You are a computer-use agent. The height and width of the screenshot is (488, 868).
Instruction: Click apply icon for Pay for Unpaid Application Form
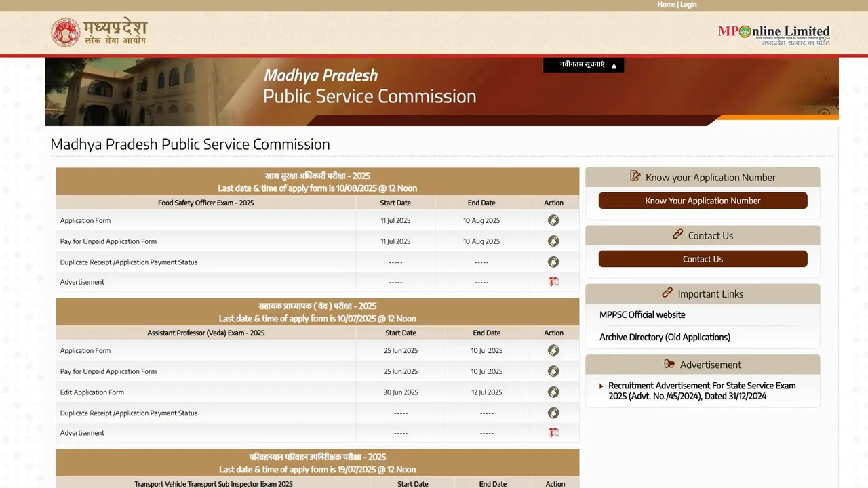coord(553,241)
